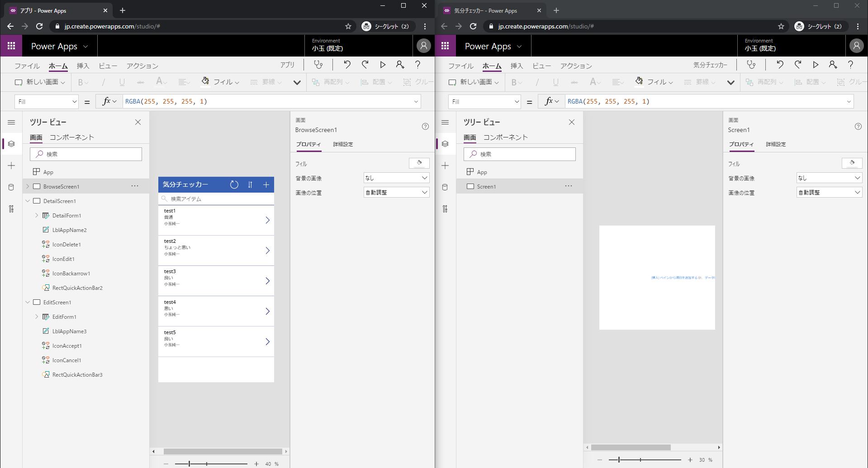Adjust zoom slider in left window canvas

tap(211, 464)
